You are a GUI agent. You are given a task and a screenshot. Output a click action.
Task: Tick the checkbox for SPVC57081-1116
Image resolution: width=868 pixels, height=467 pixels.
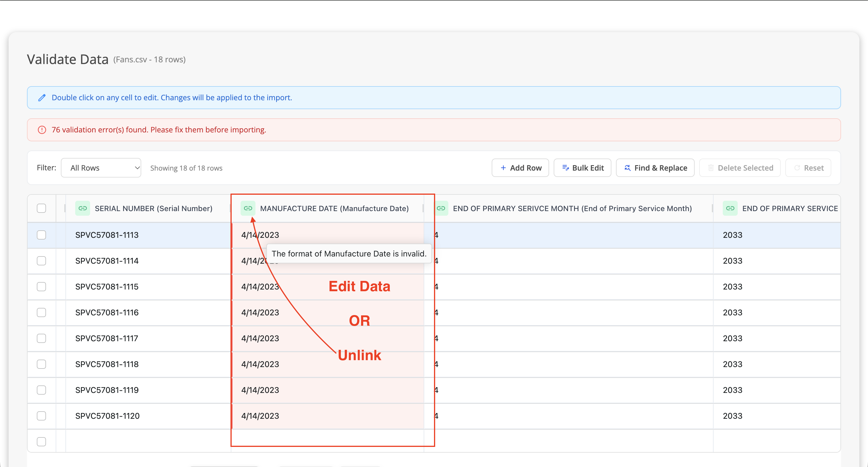pyautogui.click(x=41, y=312)
